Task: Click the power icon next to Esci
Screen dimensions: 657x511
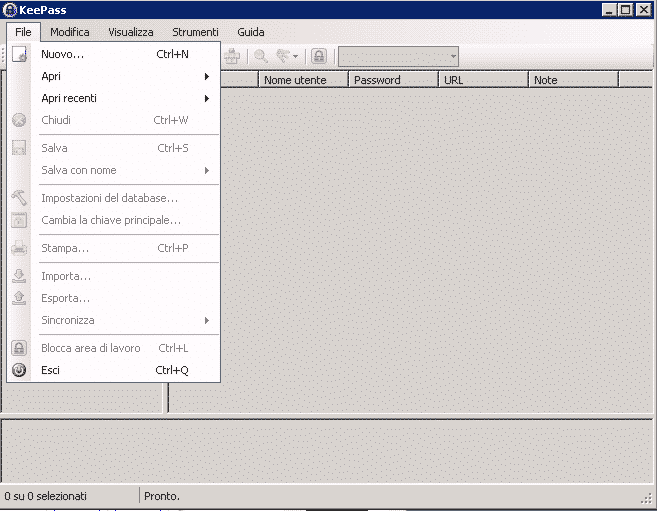Action: 19,370
